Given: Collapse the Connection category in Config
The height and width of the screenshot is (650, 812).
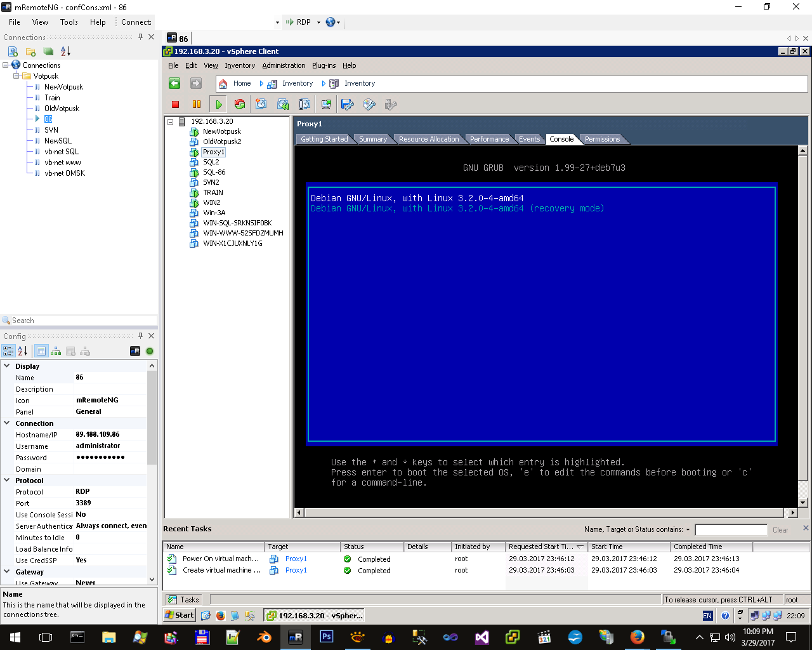Looking at the screenshot, I should pos(7,423).
